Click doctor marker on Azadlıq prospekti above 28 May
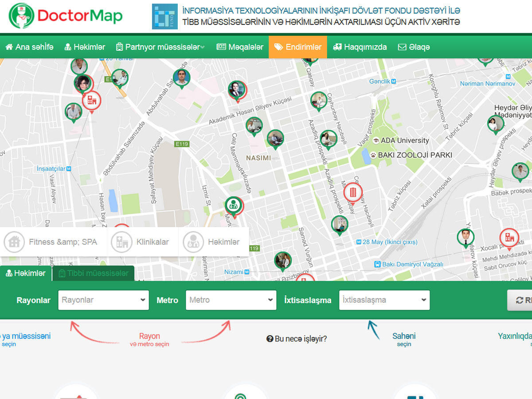 [329, 140]
